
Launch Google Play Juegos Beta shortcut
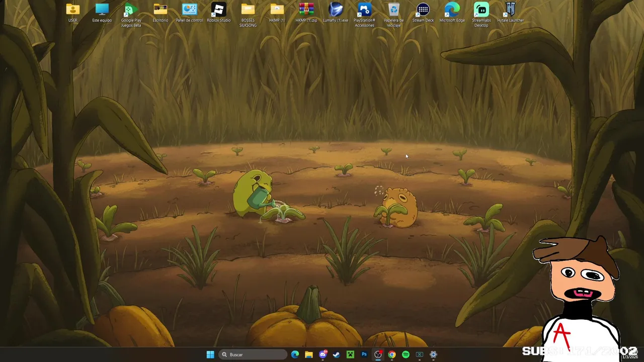click(x=131, y=15)
